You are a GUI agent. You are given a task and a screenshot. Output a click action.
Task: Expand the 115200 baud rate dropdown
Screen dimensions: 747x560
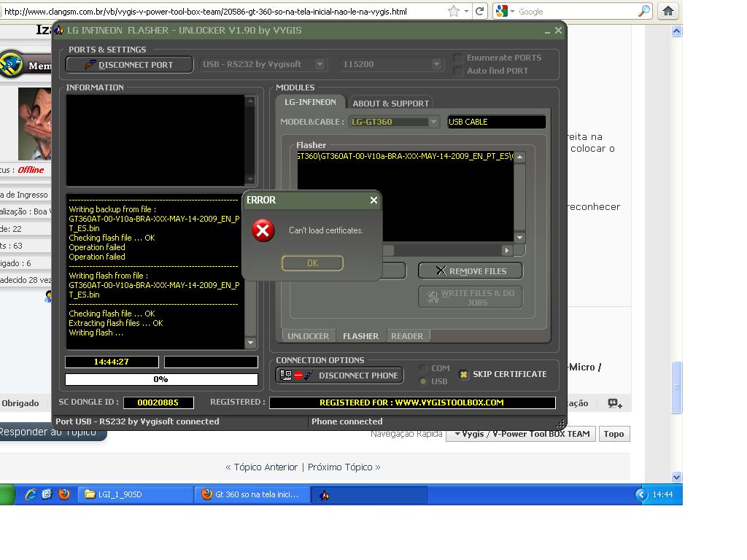click(436, 64)
